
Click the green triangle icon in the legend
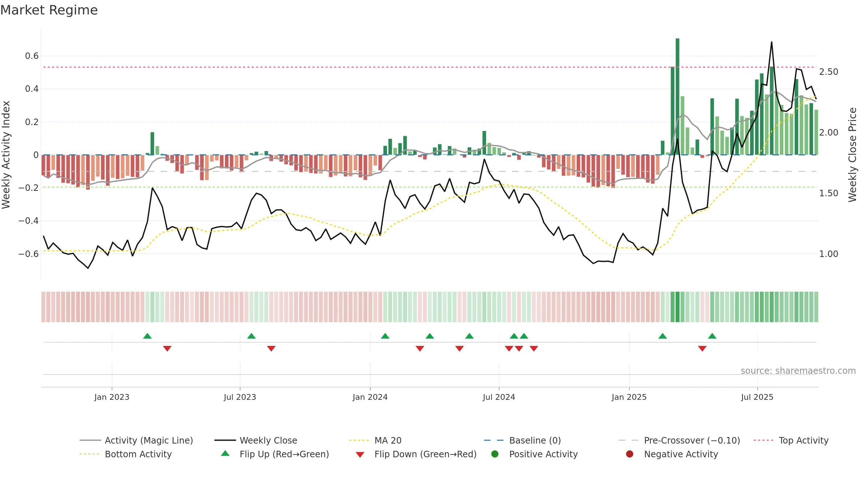click(225, 453)
